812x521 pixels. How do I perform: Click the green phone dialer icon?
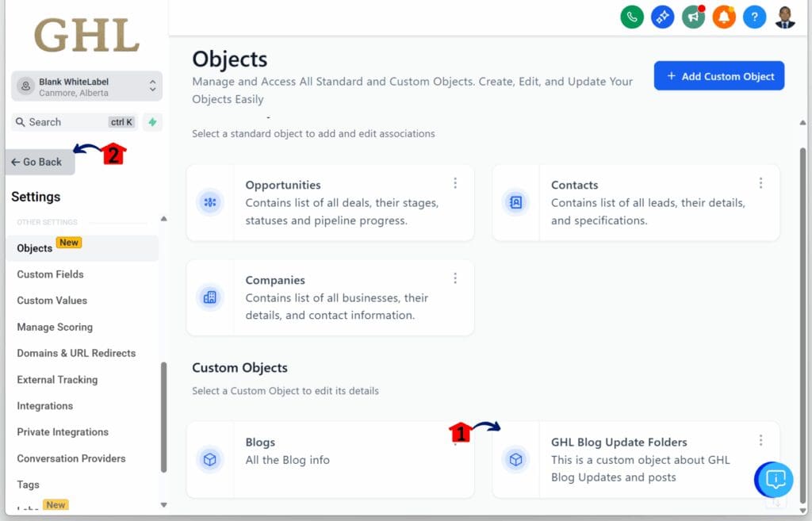pyautogui.click(x=632, y=17)
